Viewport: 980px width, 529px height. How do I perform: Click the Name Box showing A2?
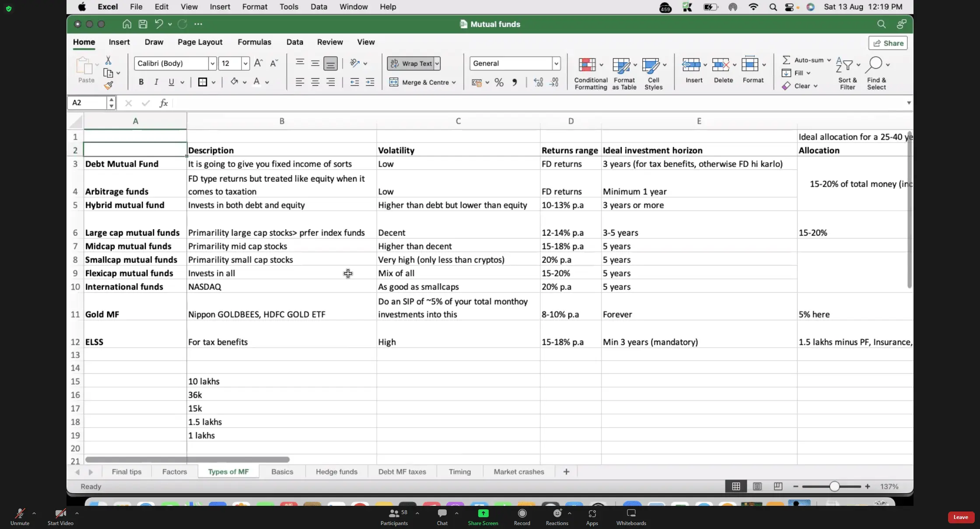[87, 103]
